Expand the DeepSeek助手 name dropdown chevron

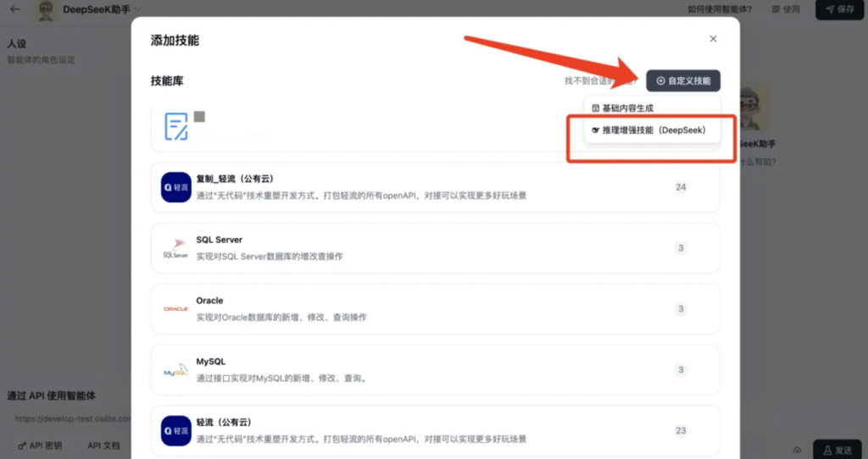pos(138,9)
